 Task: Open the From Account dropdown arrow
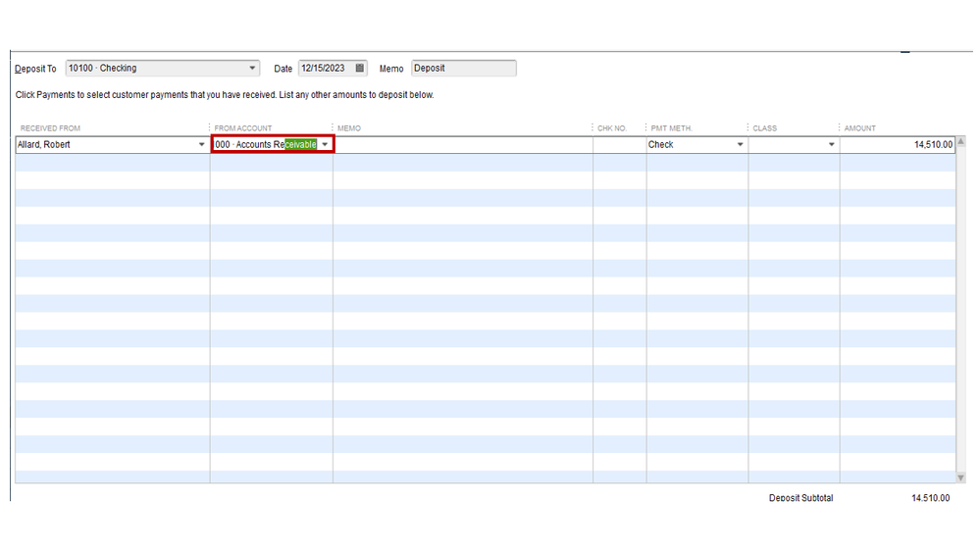[325, 144]
